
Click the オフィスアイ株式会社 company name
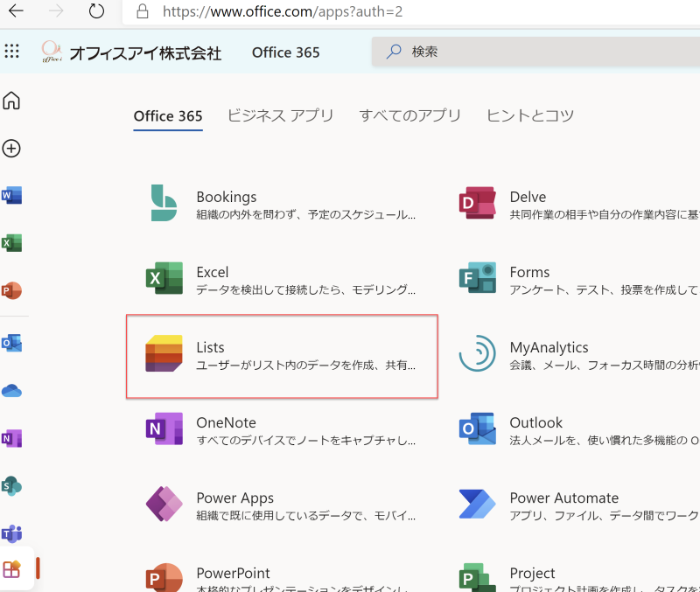145,53
